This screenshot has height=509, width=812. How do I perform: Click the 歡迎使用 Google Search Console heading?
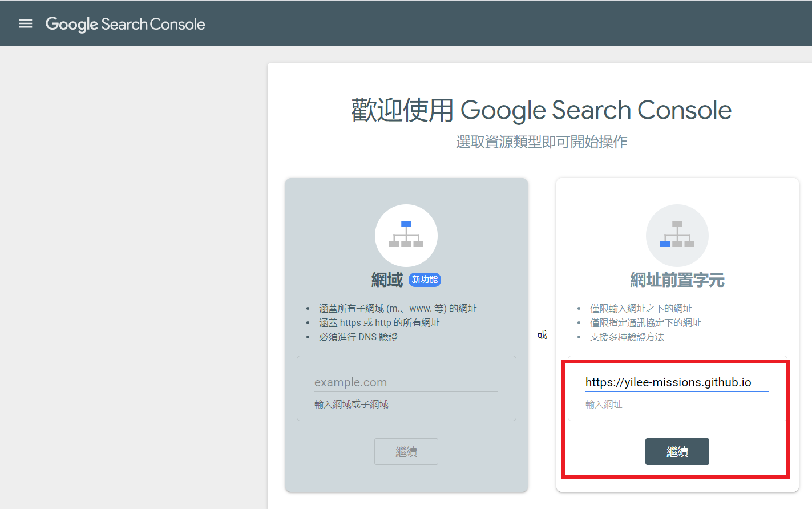(541, 110)
